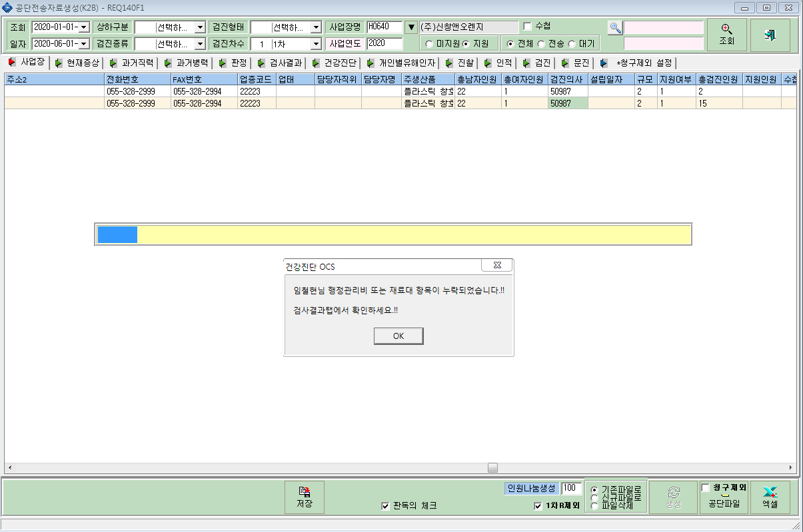
Task: Toggle the 판독의 체크 checkbox
Action: 385,506
